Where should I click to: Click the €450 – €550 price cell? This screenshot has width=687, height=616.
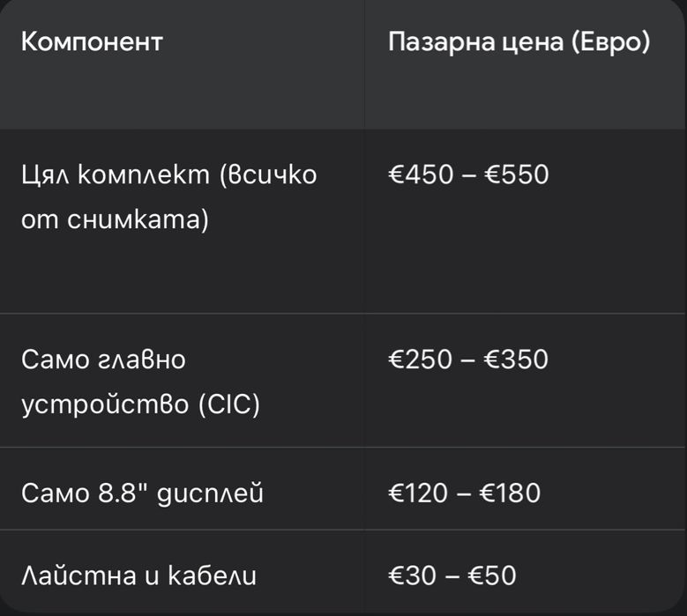tap(468, 174)
